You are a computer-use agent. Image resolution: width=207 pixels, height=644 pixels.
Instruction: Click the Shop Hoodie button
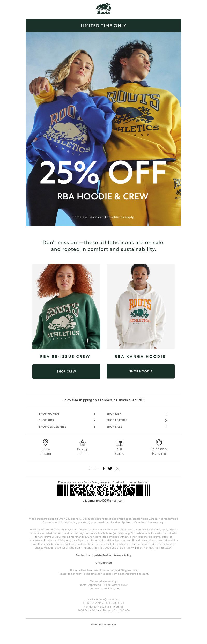(141, 371)
